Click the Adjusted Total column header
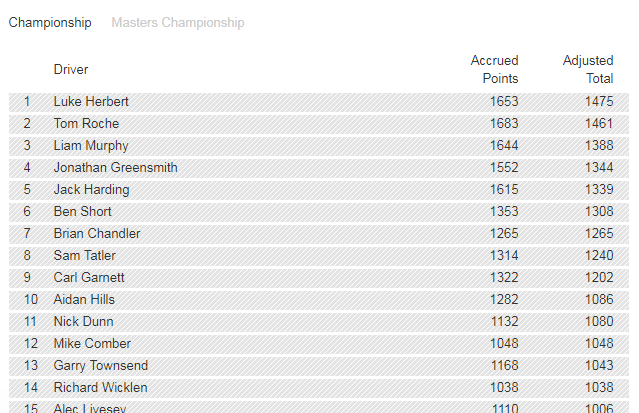 point(587,69)
